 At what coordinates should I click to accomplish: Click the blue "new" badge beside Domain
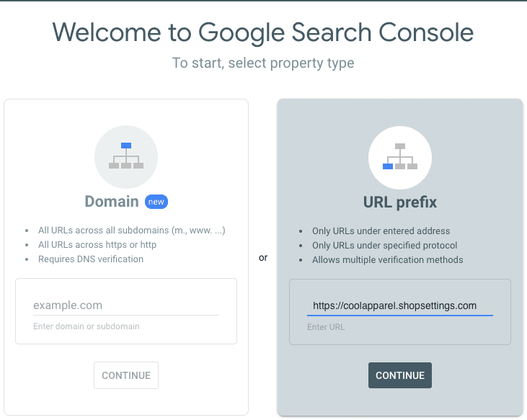coord(156,202)
